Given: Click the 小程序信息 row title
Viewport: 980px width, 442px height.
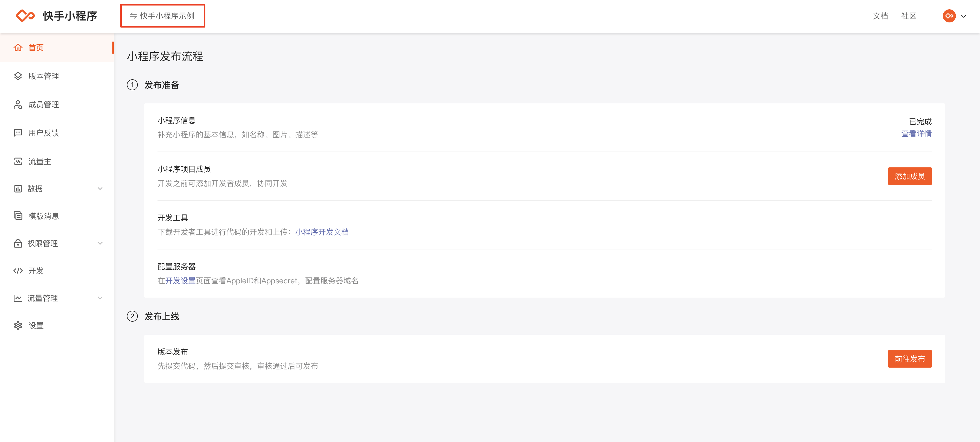Looking at the screenshot, I should click(177, 121).
